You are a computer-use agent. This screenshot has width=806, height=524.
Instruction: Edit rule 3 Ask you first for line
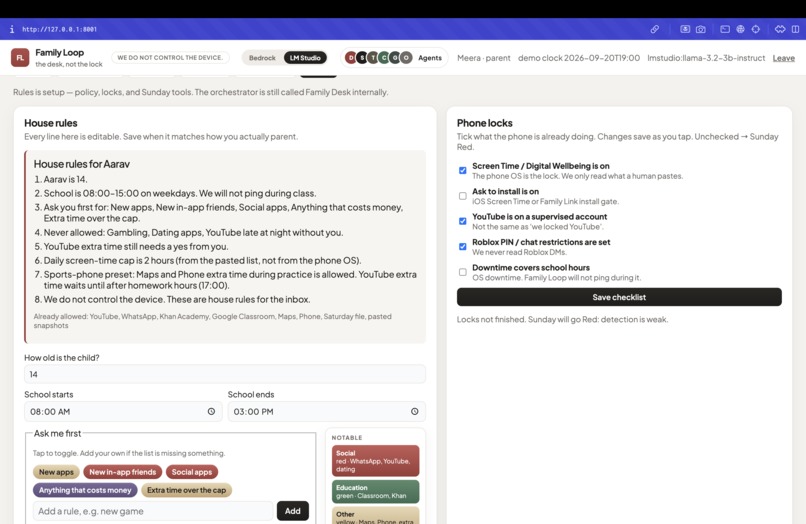(x=223, y=213)
